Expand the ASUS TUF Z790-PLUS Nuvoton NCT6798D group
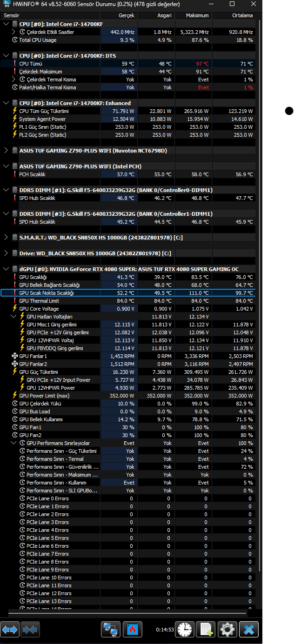Viewport: 294px width, 644px height. click(x=6, y=151)
